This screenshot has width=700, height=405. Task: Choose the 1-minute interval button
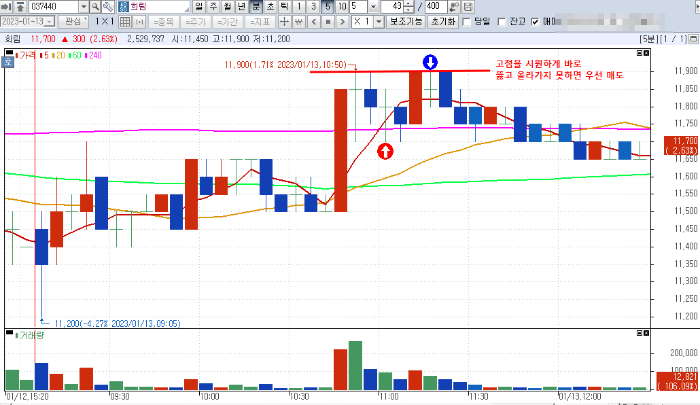(x=299, y=7)
